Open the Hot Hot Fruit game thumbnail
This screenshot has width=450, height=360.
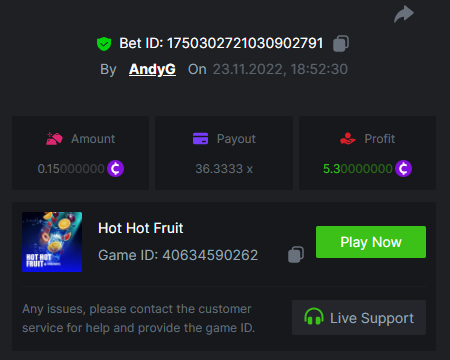tap(52, 242)
